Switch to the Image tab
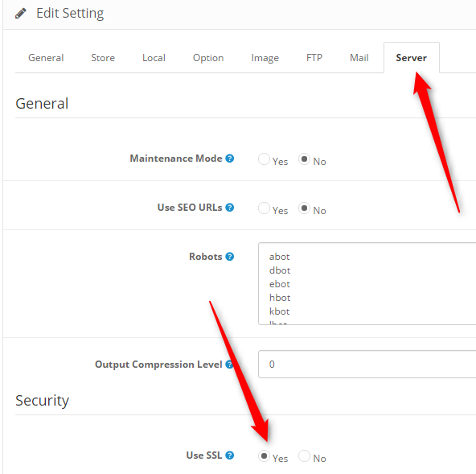476x474 pixels. point(265,58)
